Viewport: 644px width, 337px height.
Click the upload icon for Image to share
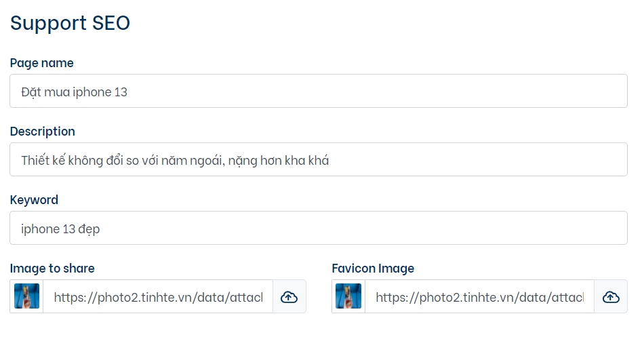point(289,296)
